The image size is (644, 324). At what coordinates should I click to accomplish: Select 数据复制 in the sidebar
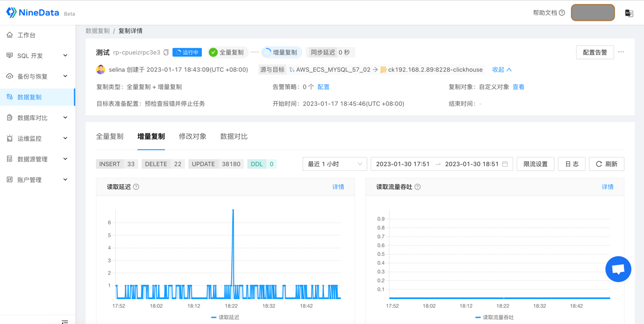[38, 97]
